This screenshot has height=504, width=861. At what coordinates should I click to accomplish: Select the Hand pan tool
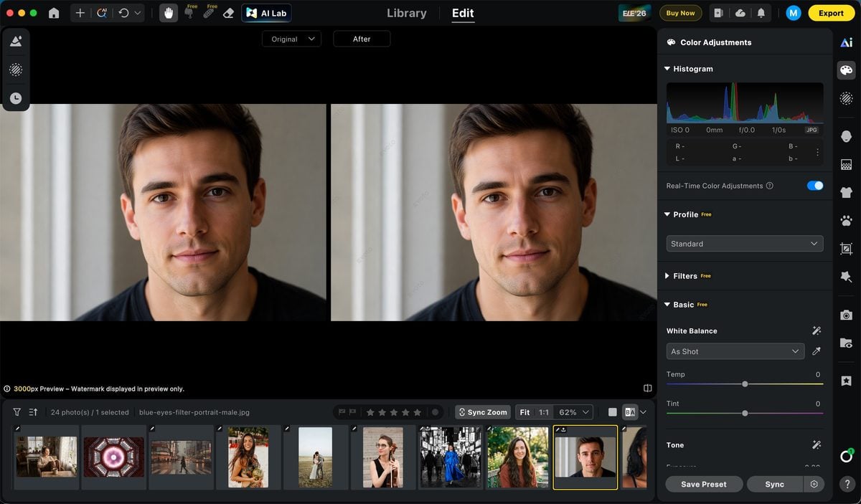(169, 13)
